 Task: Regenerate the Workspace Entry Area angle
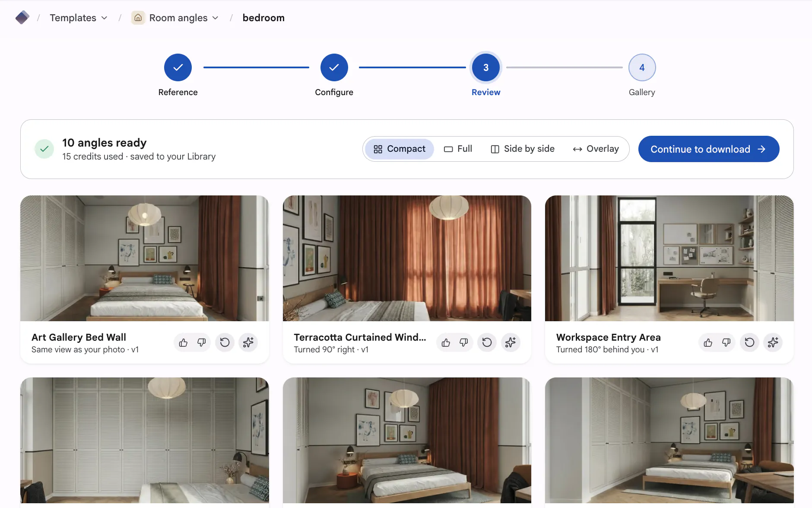point(750,342)
